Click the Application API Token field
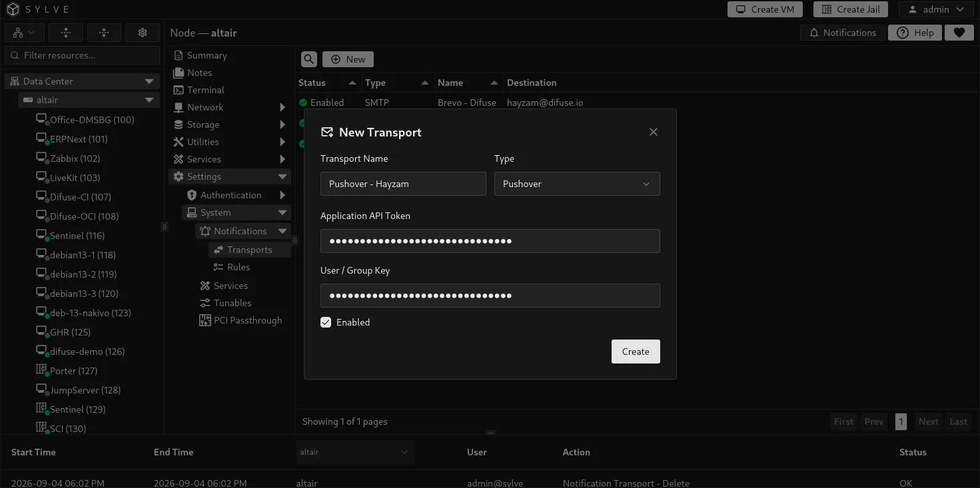The image size is (980, 488). pyautogui.click(x=490, y=241)
